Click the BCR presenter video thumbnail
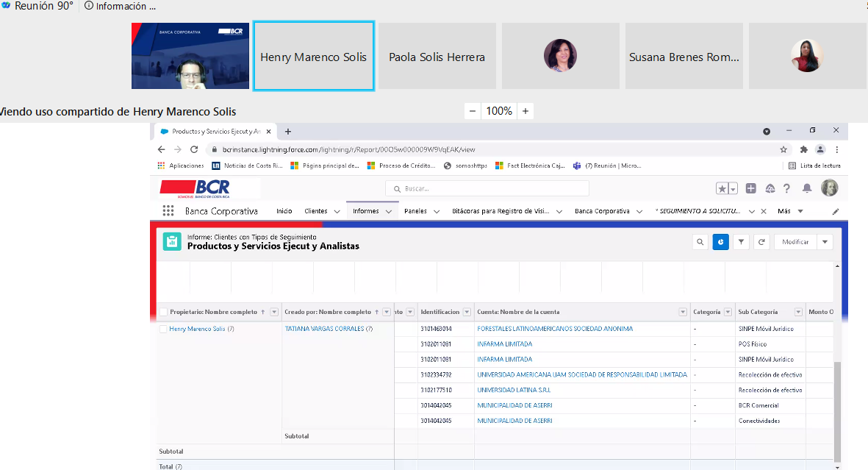The image size is (868, 470). (190, 56)
